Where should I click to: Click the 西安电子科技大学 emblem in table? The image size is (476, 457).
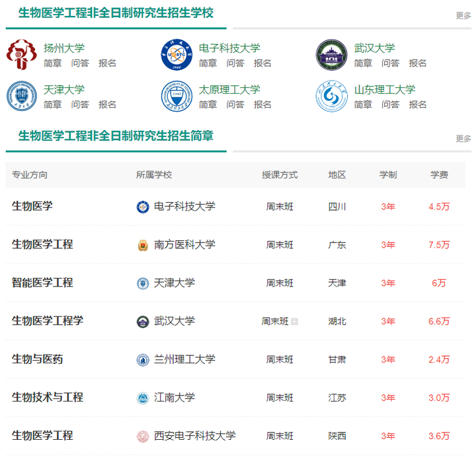pyautogui.click(x=143, y=437)
